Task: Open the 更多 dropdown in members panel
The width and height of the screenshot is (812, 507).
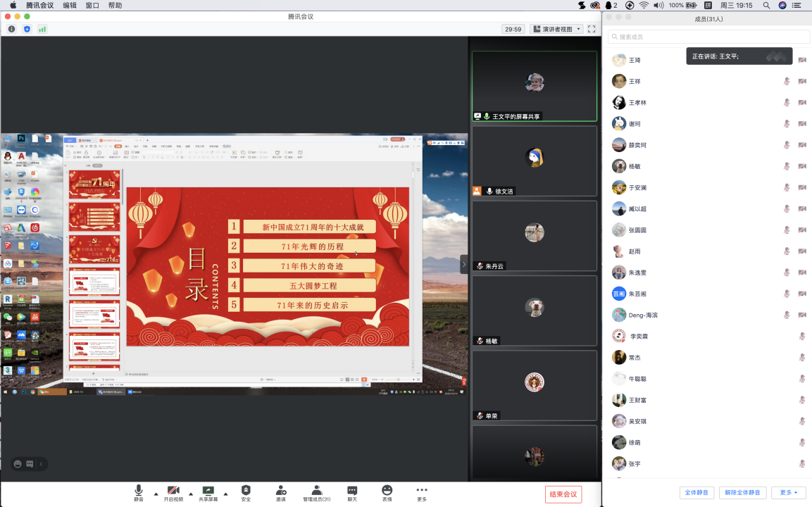Action: click(788, 493)
